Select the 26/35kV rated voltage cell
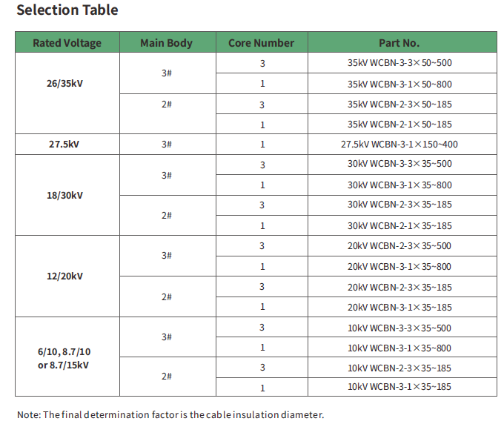Viewport: 504px width, 424px height. pos(65,84)
